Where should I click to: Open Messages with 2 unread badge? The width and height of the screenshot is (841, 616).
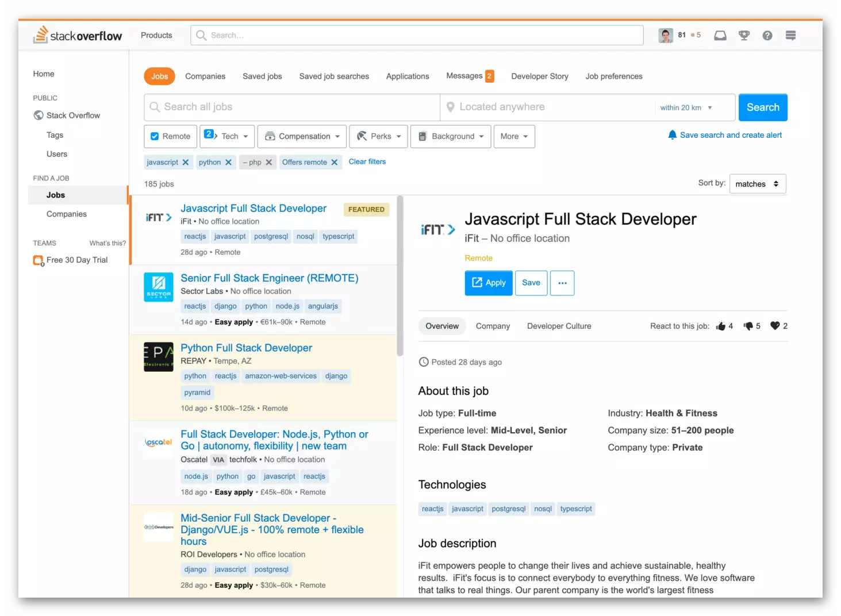coord(470,76)
